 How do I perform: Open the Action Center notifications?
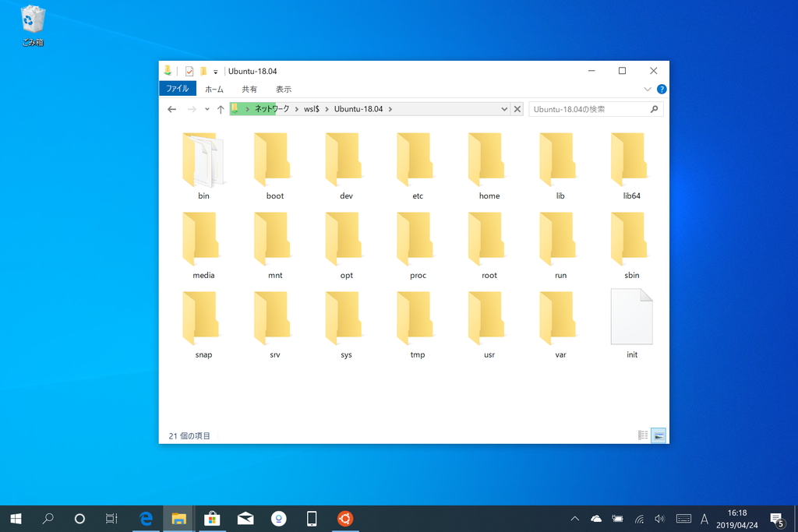coord(777,520)
